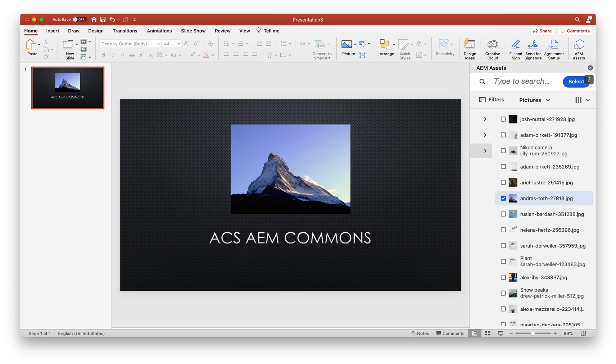
Task: Adjust the zoom slider handle
Action: [x=533, y=333]
